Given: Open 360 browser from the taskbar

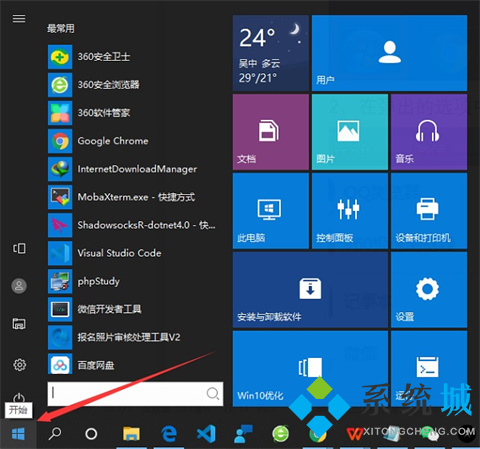Looking at the screenshot, I should point(281,434).
